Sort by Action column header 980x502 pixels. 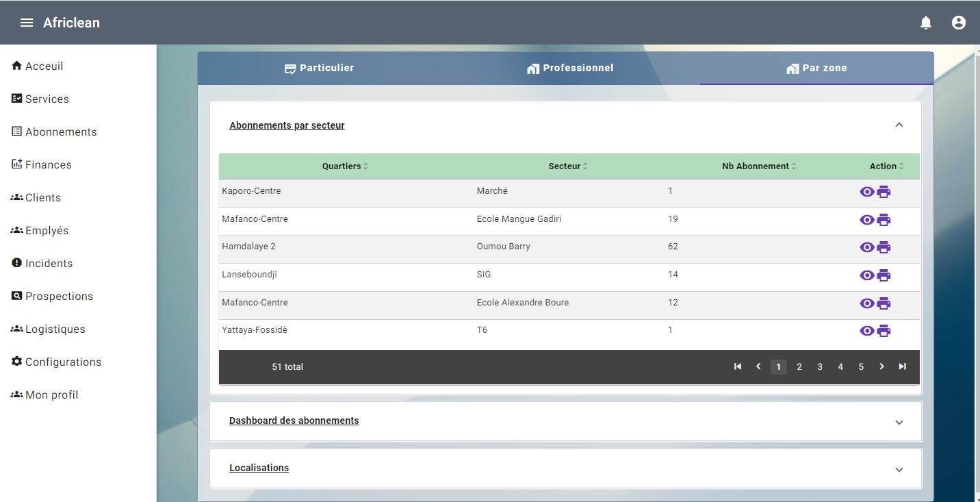click(x=886, y=166)
